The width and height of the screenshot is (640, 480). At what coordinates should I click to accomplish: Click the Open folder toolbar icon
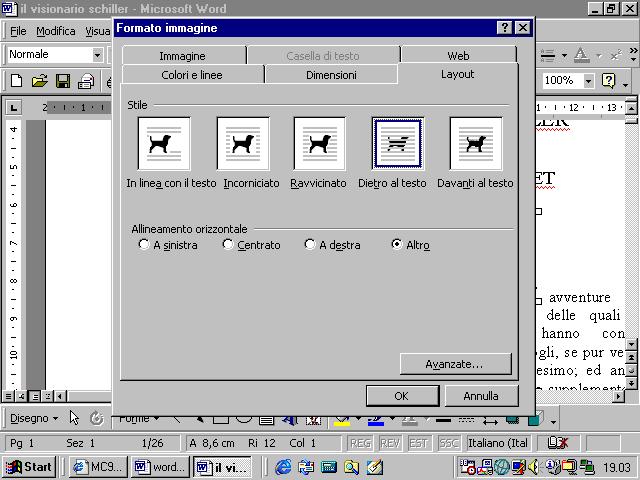[x=40, y=81]
